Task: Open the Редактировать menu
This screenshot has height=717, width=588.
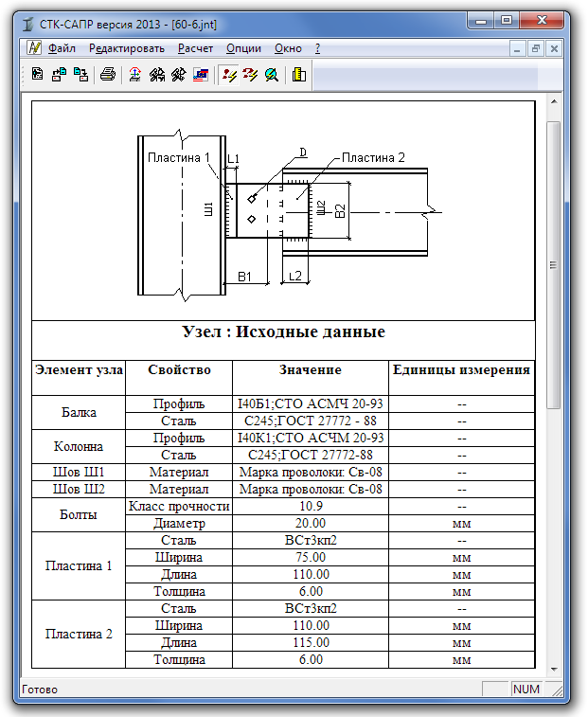Action: pos(127,48)
